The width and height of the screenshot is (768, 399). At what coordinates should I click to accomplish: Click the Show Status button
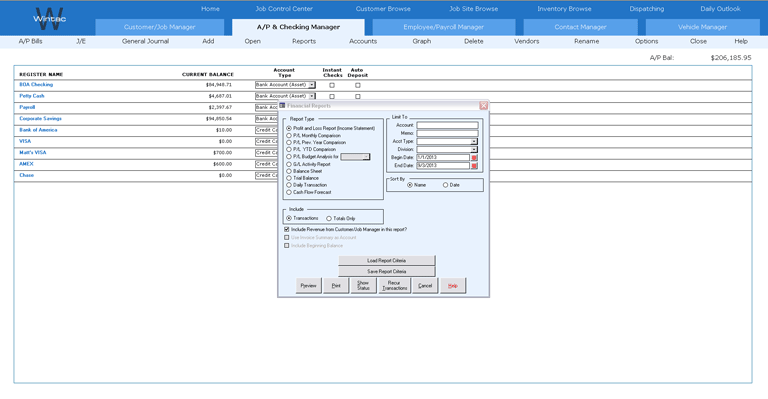click(x=363, y=285)
